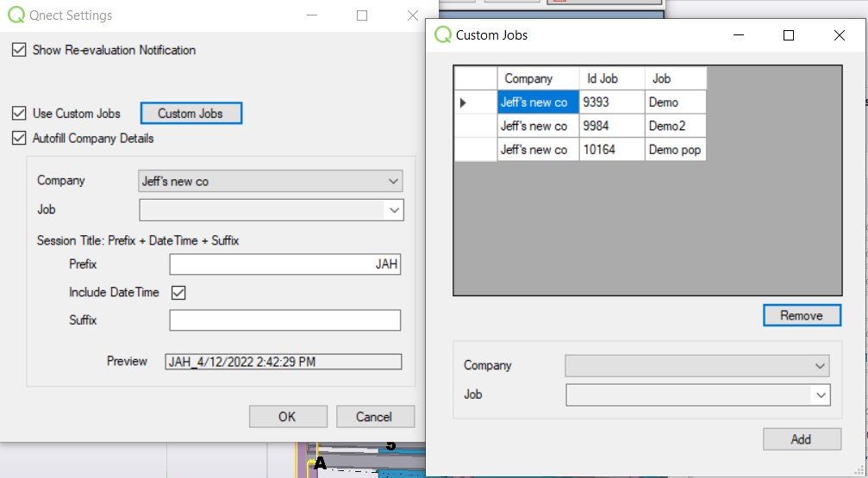Click Add in Custom Jobs window
Image resolution: width=868 pixels, height=478 pixels.
click(x=802, y=439)
